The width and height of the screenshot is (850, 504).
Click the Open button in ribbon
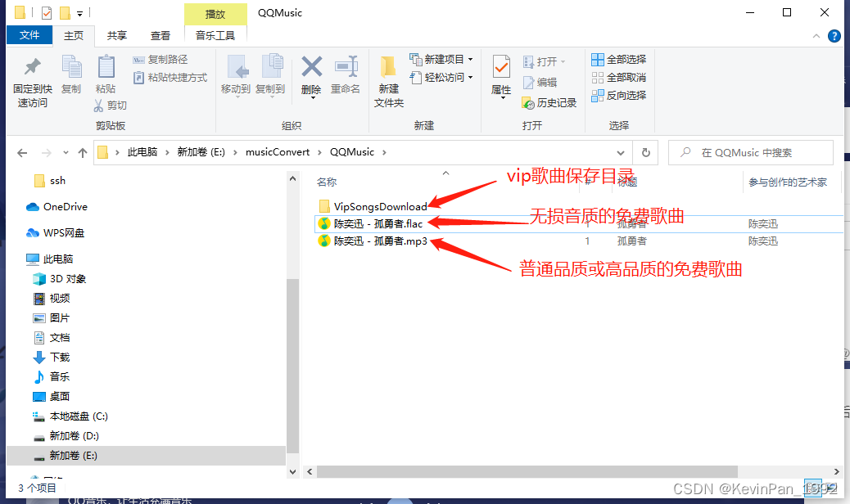coord(545,61)
